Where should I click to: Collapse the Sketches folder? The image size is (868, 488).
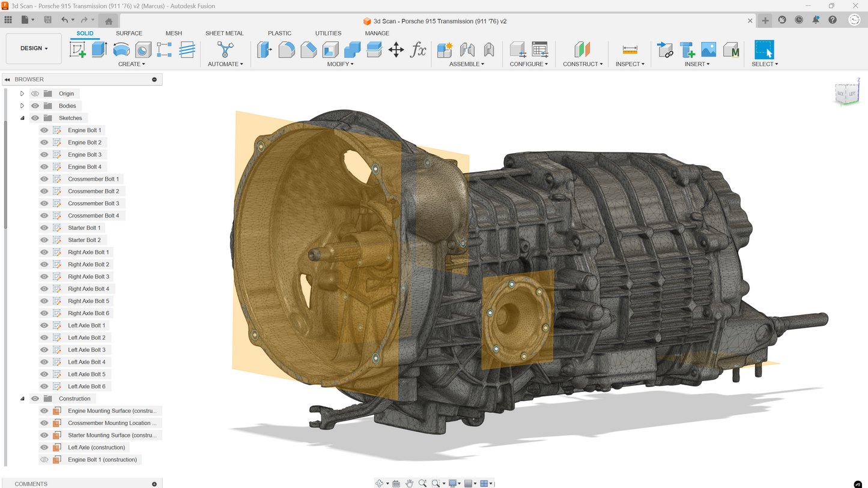22,118
